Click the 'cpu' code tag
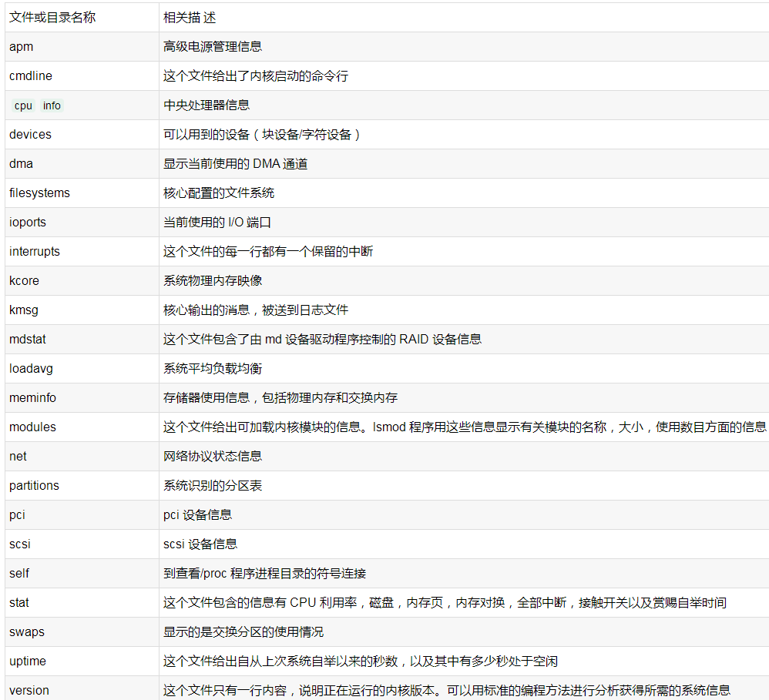Viewport: 769px width, 700px height. coord(23,106)
